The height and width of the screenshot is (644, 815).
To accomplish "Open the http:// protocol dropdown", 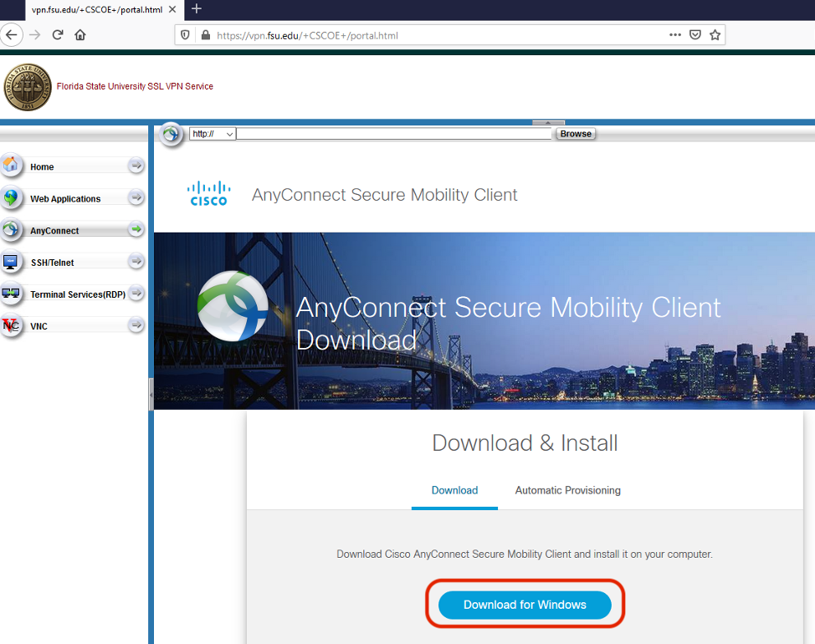I will [213, 134].
